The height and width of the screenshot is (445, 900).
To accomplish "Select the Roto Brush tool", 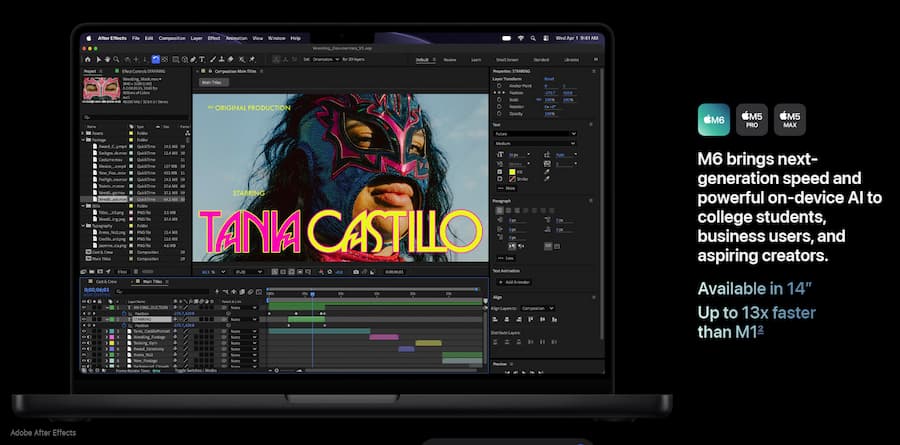I will click(x=242, y=59).
